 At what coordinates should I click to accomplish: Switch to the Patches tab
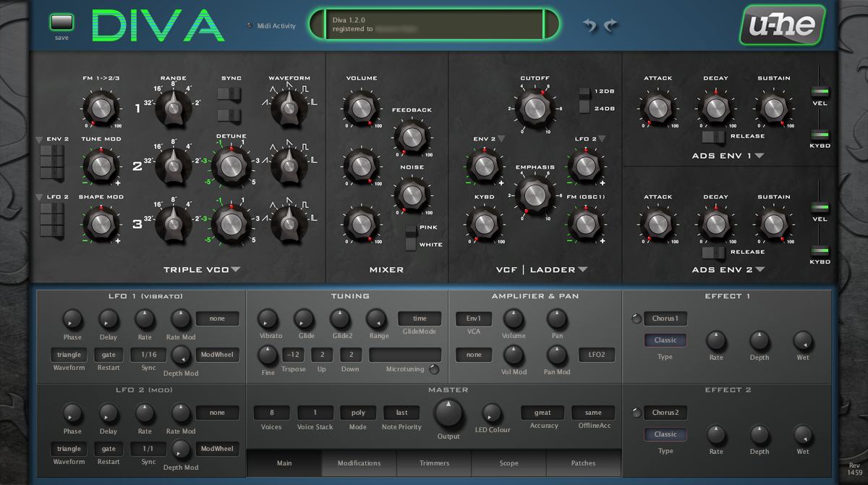pos(583,463)
